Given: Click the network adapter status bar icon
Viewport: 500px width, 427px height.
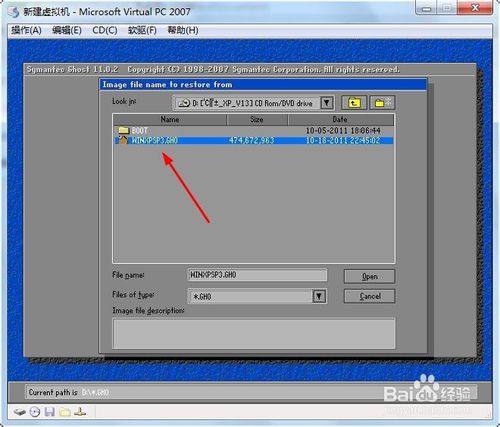Looking at the screenshot, I should tap(80, 412).
